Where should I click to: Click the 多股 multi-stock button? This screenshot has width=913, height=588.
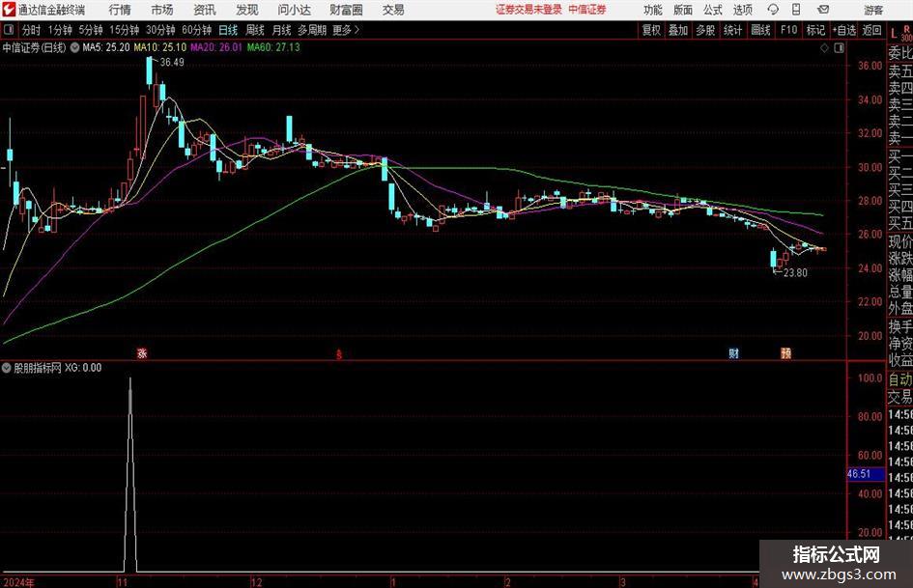pyautogui.click(x=705, y=30)
